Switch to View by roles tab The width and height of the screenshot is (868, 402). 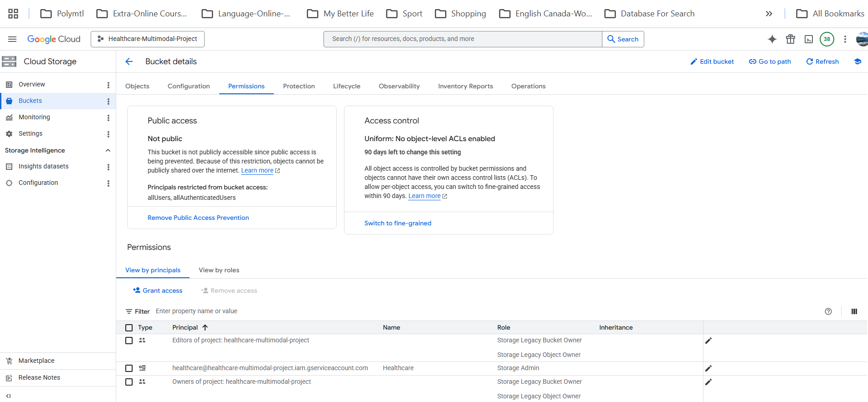[219, 270]
